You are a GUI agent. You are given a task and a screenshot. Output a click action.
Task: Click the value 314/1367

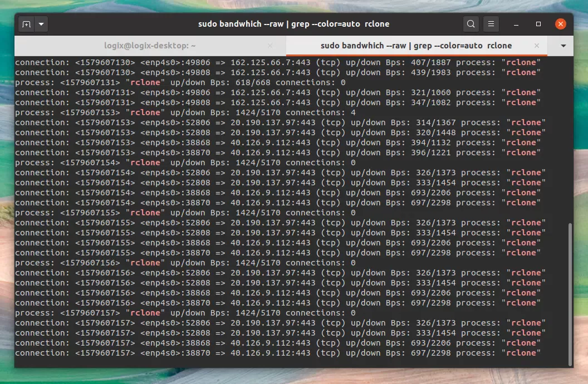436,123
